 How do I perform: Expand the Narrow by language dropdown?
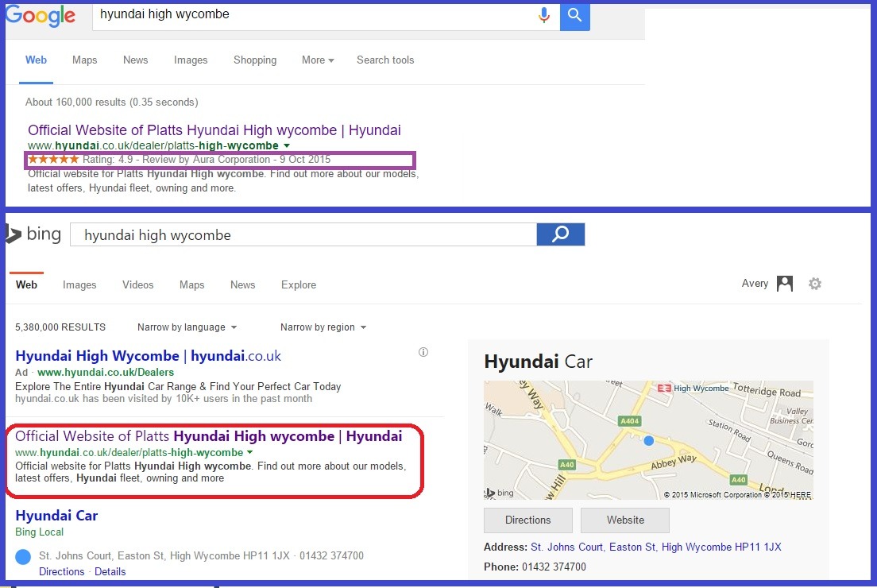pyautogui.click(x=186, y=327)
